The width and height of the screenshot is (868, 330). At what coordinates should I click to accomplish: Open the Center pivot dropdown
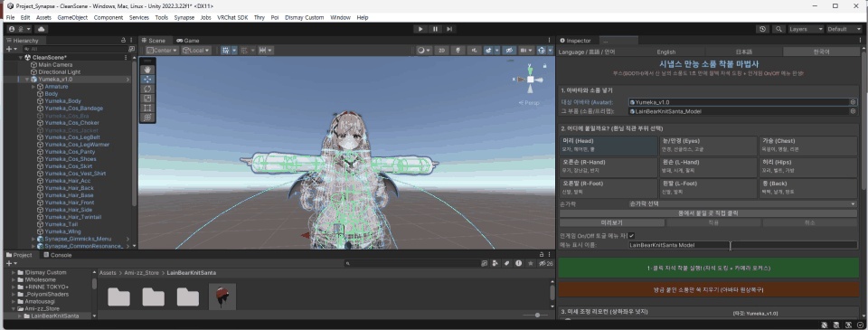[x=162, y=50]
